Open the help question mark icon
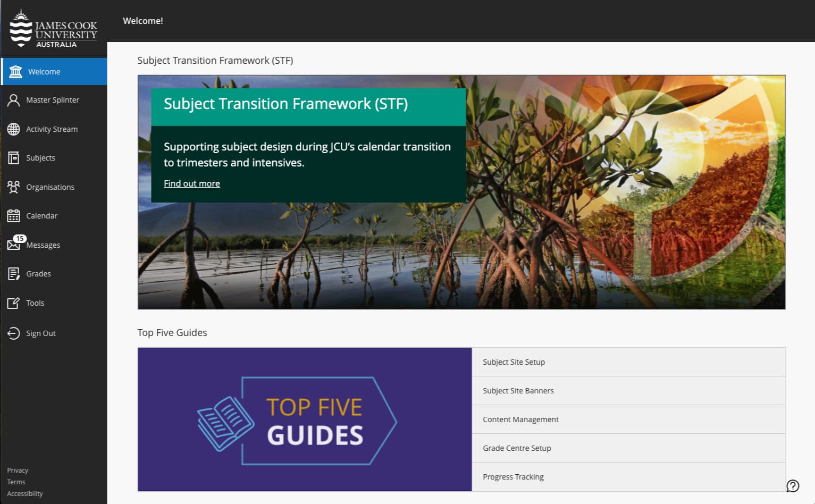 pyautogui.click(x=793, y=485)
